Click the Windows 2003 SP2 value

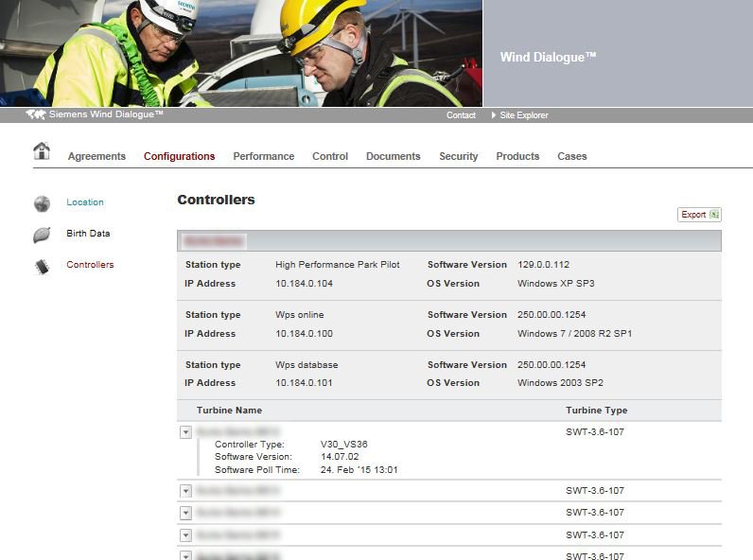coord(560,383)
